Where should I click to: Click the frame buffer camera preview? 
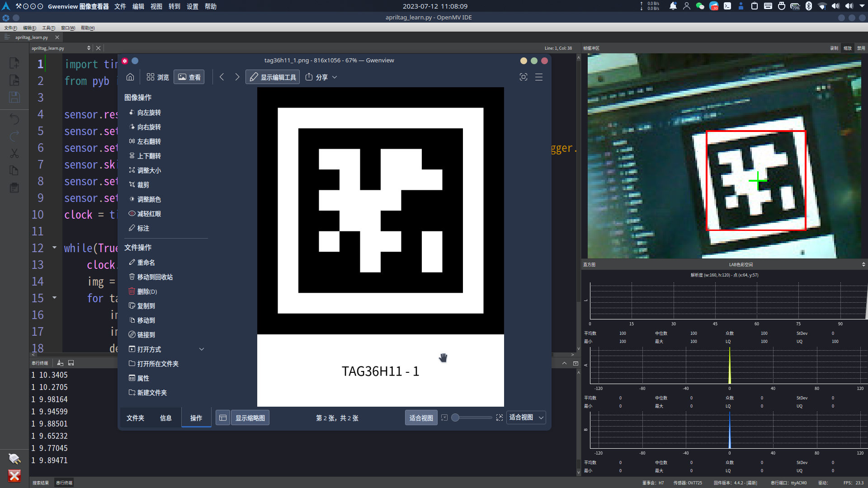pyautogui.click(x=724, y=156)
